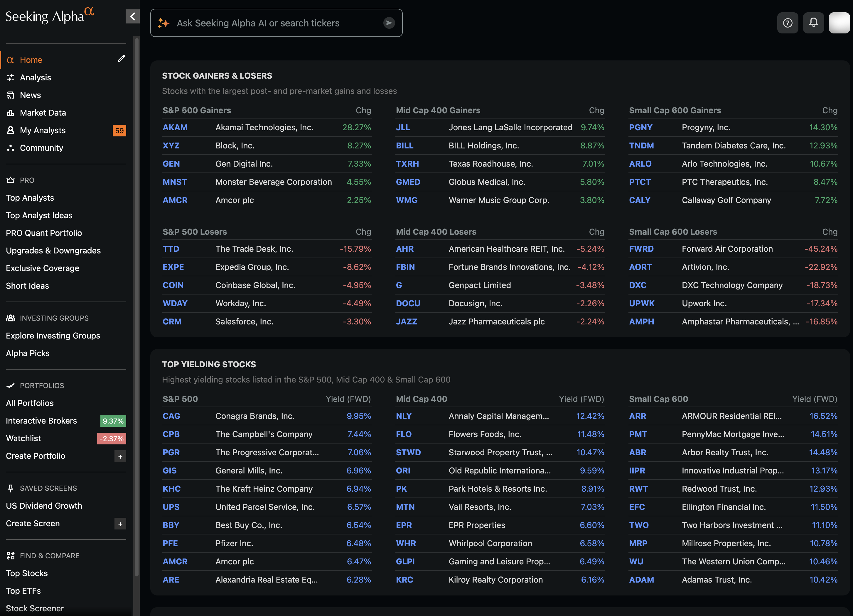Focus the Ask Seeking Alpha AI search field
Image resolution: width=853 pixels, height=616 pixels.
pyautogui.click(x=276, y=23)
